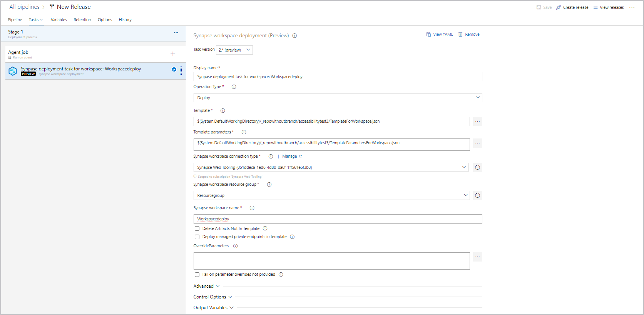Refresh the Synapse workspace connection list
The height and width of the screenshot is (315, 644).
pos(477,167)
